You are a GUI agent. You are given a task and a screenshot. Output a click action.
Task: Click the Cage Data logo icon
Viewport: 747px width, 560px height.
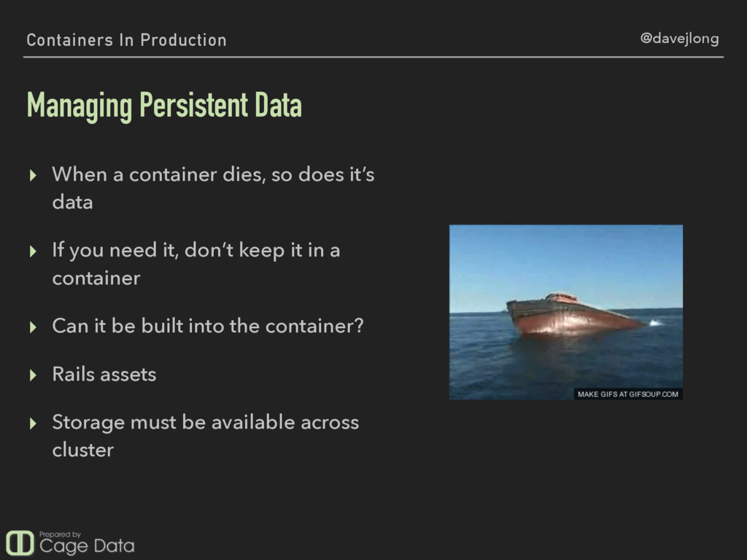(20, 542)
